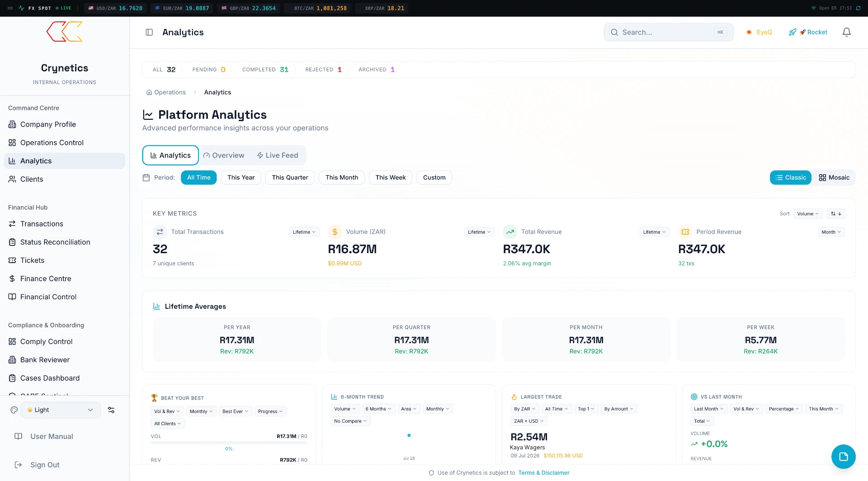868x481 pixels.
Task: Open Tickets in sidebar
Action: click(65, 260)
